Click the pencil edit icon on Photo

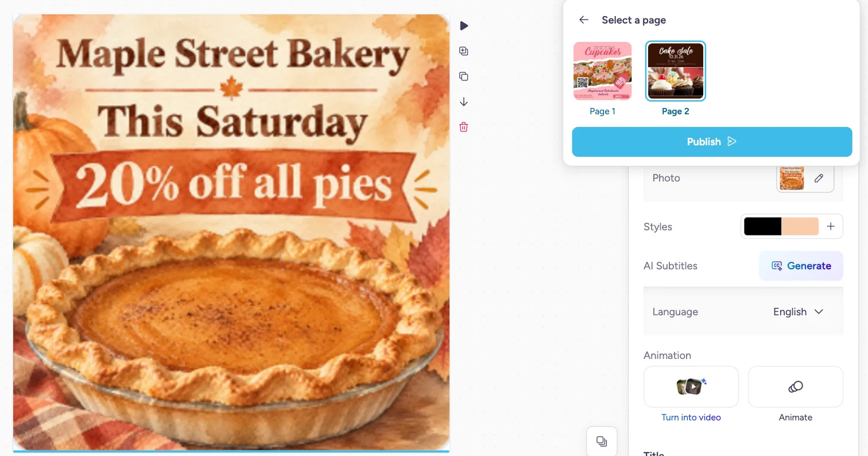pos(819,178)
